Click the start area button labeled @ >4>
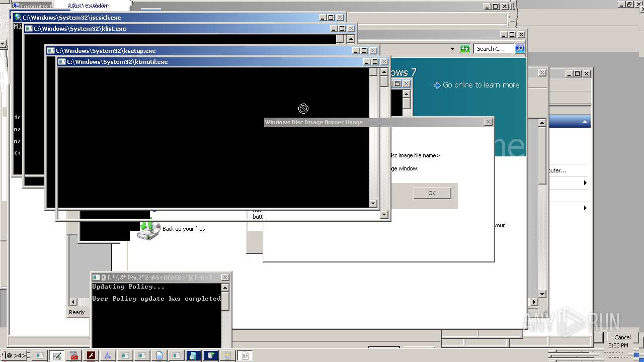The height and width of the screenshot is (362, 644). click(x=15, y=355)
